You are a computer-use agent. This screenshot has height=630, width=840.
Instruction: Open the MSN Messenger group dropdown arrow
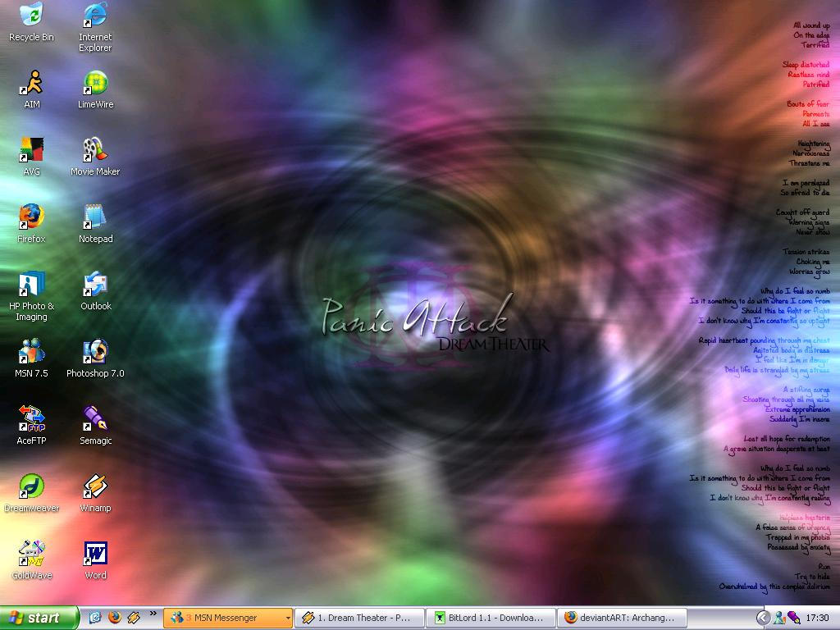coord(288,618)
